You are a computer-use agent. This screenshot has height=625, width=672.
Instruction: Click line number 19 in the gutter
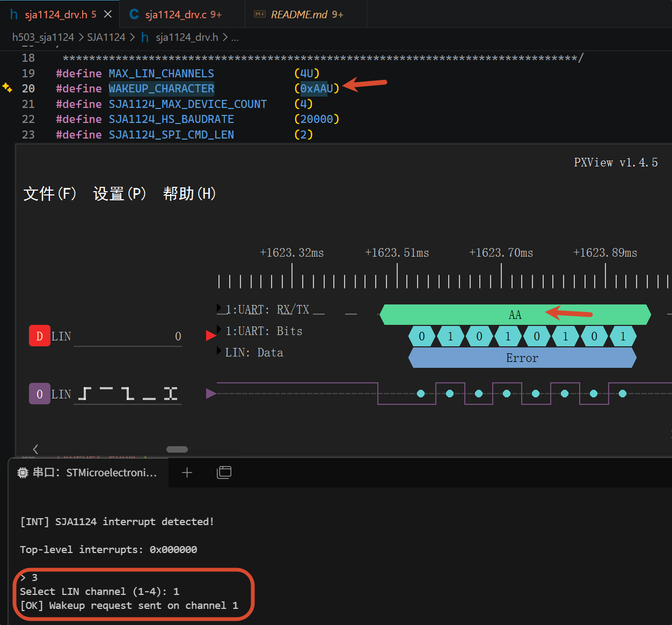[x=28, y=73]
